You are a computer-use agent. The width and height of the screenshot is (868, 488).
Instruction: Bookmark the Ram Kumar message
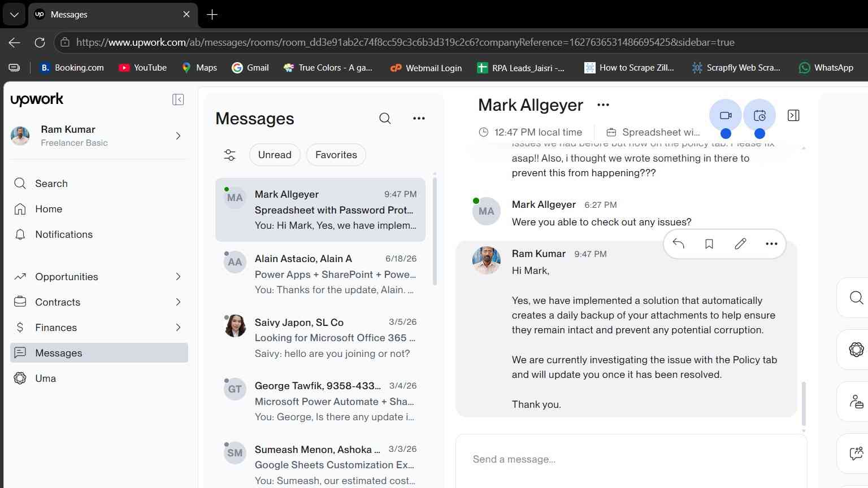coord(709,244)
